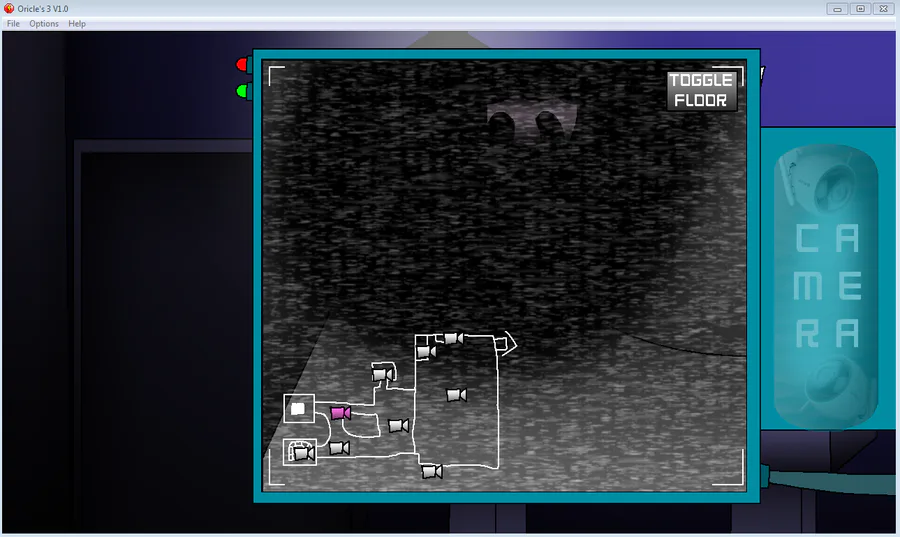The image size is (900, 537).
Task: Open the Options menu
Action: coord(44,24)
